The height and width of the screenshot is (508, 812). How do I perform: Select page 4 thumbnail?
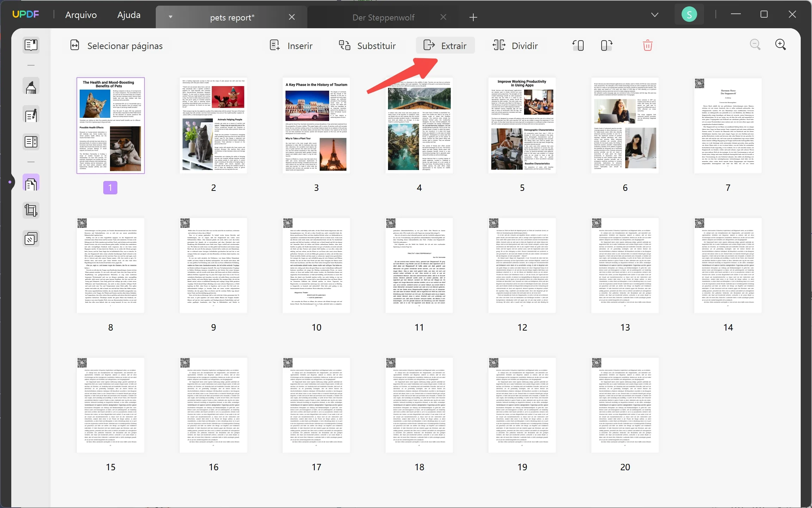(x=419, y=126)
